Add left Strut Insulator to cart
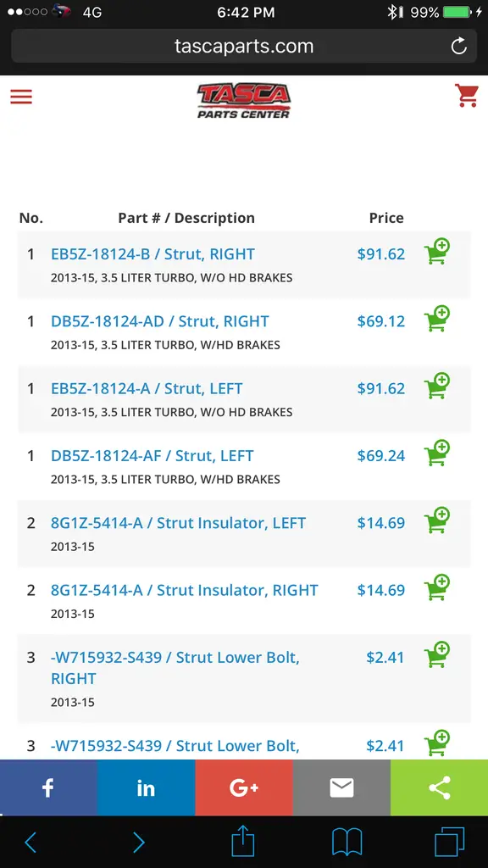Screen dimensions: 488x868 coord(437,520)
